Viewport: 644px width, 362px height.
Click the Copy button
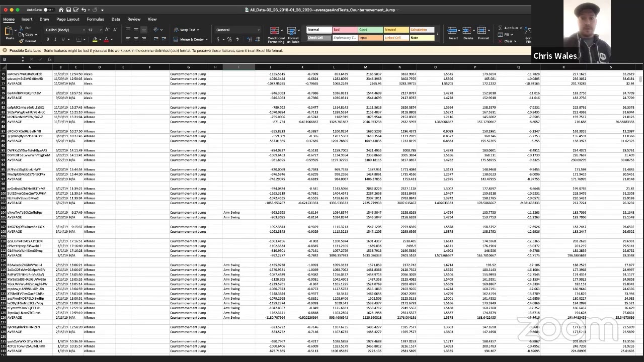[x=28, y=35]
